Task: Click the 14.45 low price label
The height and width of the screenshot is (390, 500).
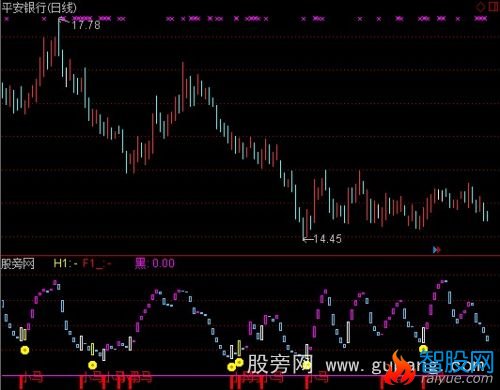Action: click(327, 239)
